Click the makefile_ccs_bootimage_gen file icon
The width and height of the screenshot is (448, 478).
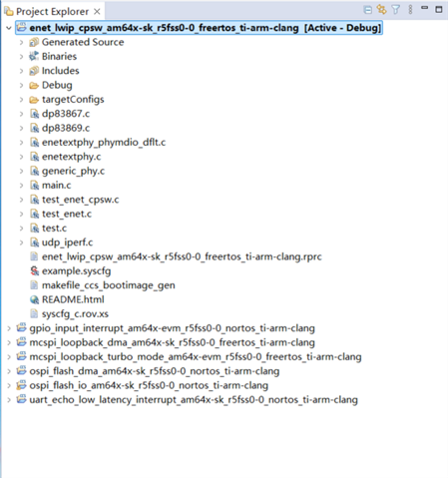34,285
